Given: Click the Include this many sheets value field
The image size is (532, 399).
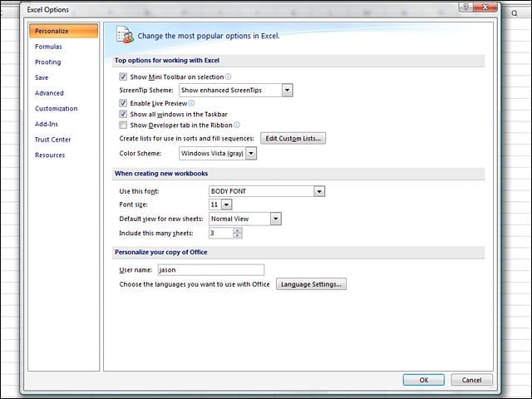Looking at the screenshot, I should click(x=221, y=233).
